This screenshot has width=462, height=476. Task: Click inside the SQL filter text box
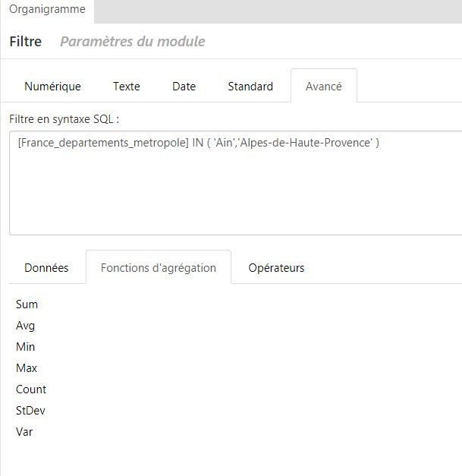236,183
